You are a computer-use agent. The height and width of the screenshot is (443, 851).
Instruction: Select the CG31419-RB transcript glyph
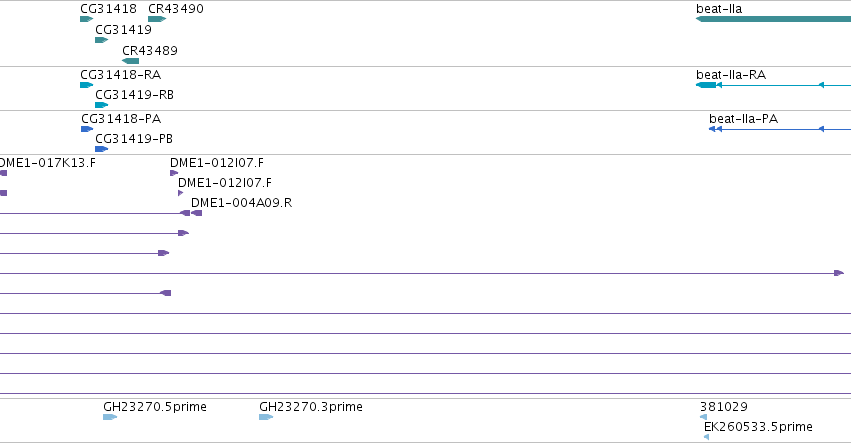(x=101, y=105)
